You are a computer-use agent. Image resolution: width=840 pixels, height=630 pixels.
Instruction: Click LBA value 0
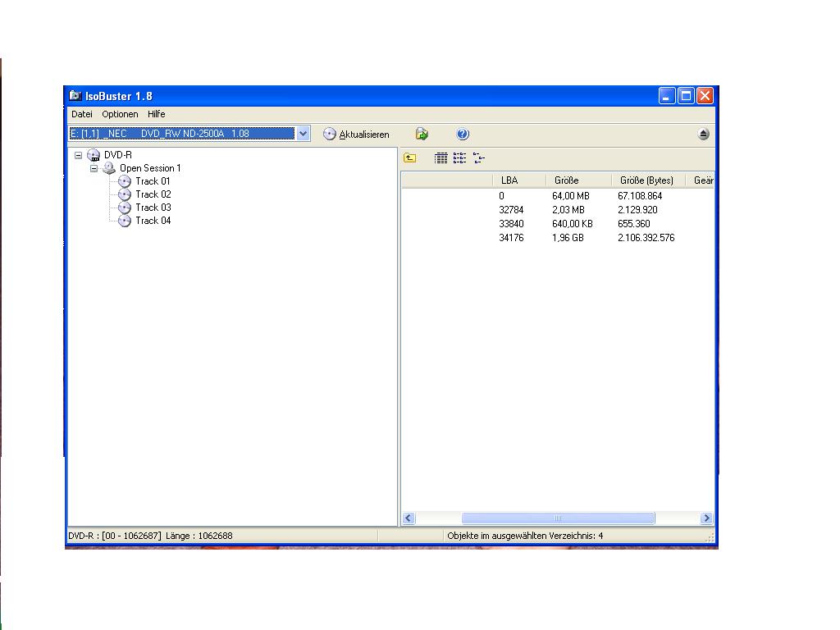click(x=501, y=196)
